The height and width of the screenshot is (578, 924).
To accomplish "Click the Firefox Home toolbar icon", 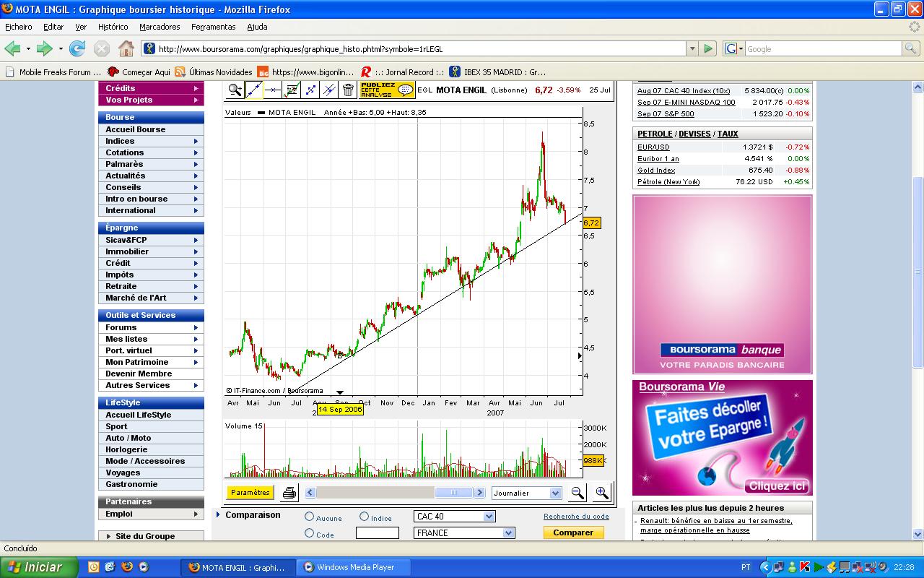I will pyautogui.click(x=126, y=48).
